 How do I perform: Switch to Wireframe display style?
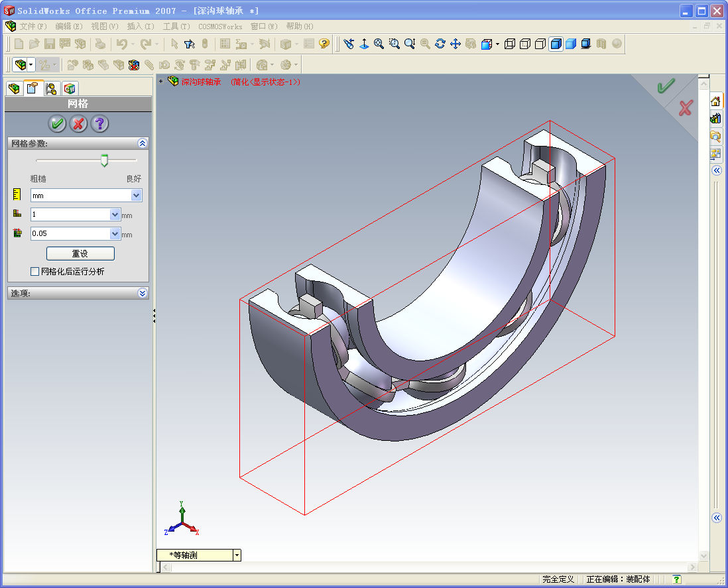(510, 44)
